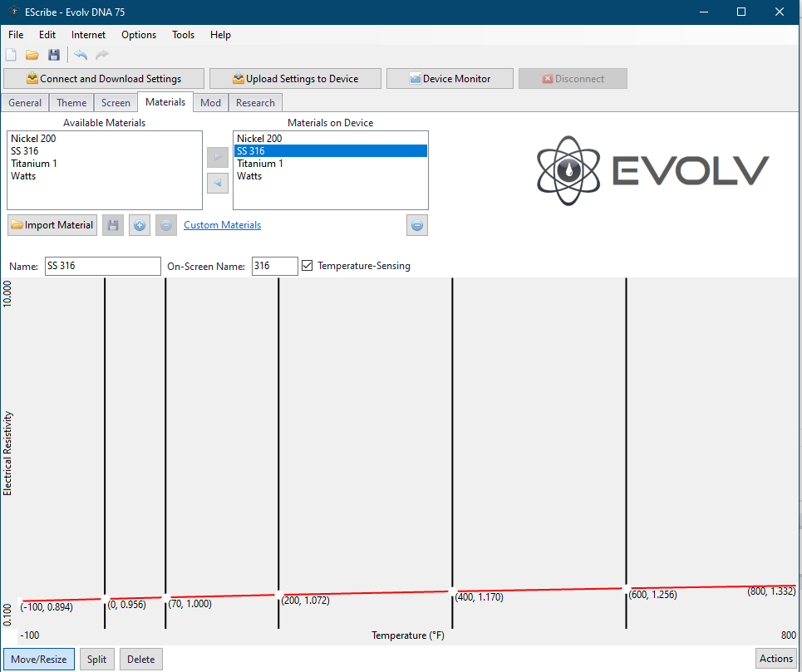Image resolution: width=802 pixels, height=672 pixels.
Task: Add a new material with plus icon
Action: (140, 225)
